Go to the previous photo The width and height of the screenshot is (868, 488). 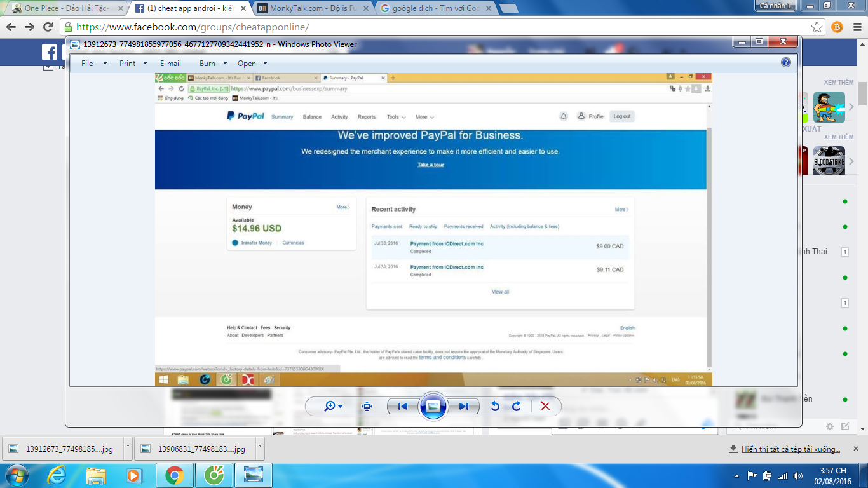click(x=403, y=407)
